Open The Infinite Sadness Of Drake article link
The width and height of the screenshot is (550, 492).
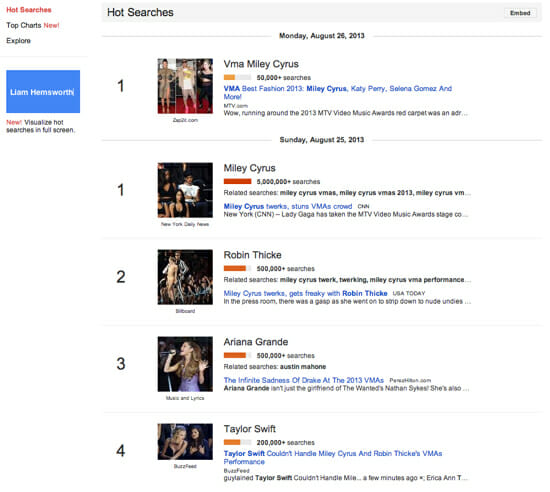coord(304,380)
